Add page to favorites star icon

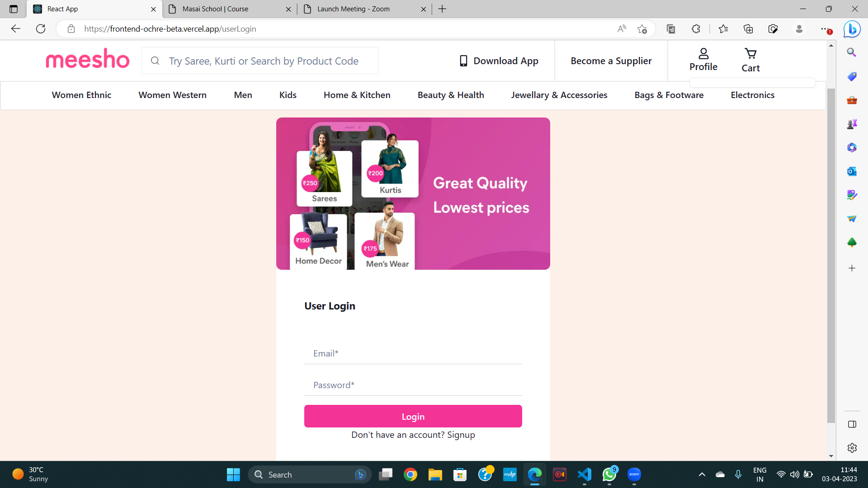pos(642,29)
